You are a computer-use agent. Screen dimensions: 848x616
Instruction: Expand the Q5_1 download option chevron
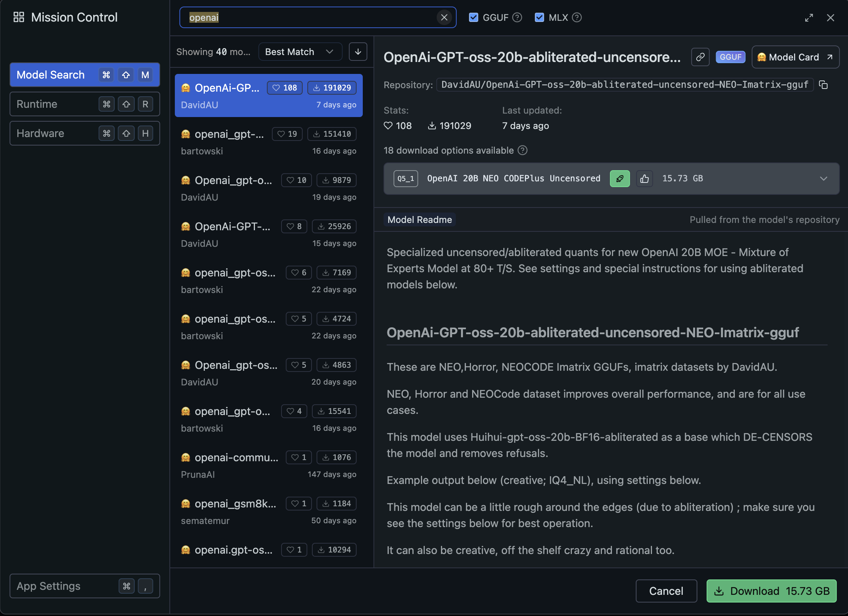point(823,179)
